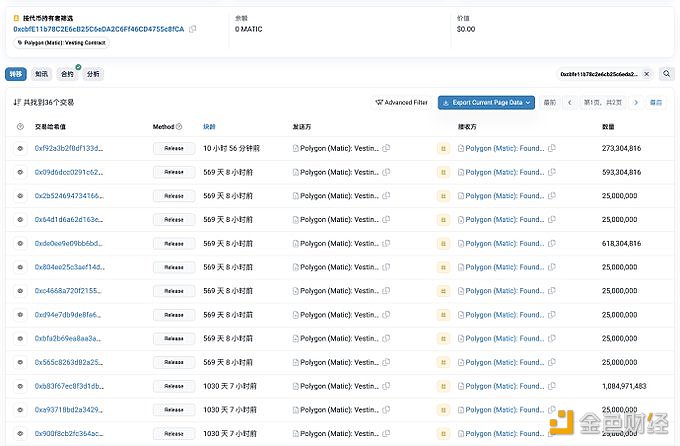
Task: Open transaction 0xa93718bd2a3429
Action: tap(69, 410)
